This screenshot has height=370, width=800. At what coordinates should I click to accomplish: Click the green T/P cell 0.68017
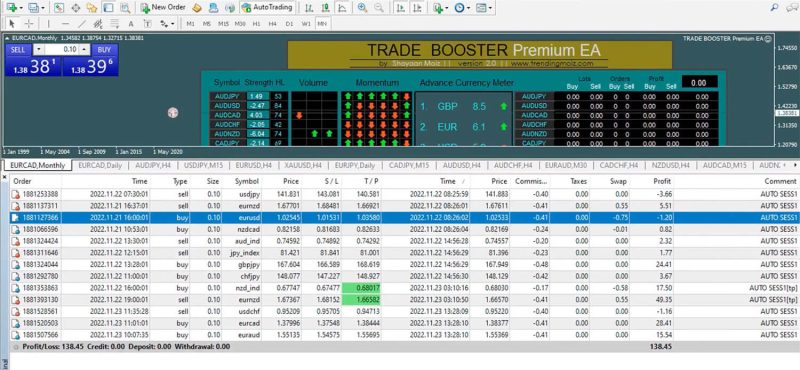pos(362,288)
